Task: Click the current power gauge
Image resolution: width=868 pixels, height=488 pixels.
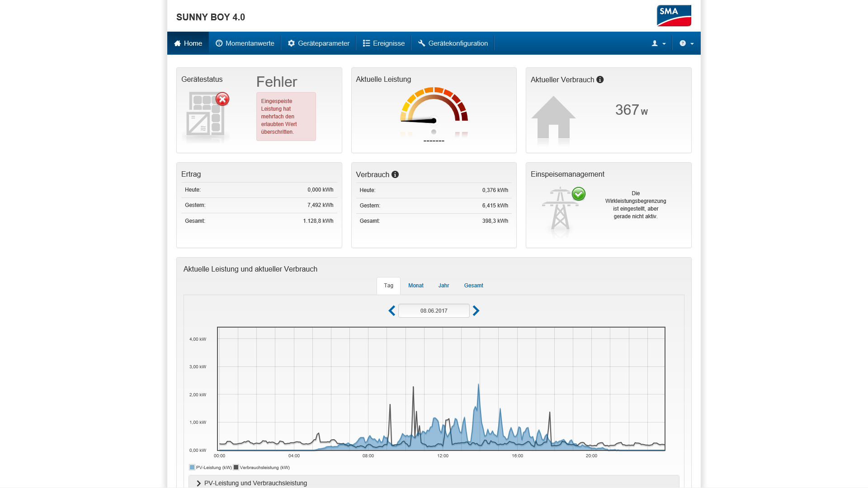Action: 434,111
